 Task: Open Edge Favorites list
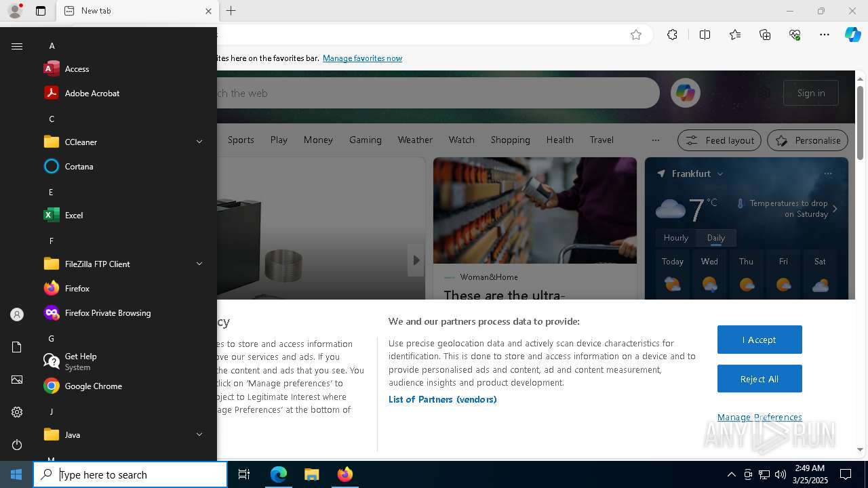click(735, 35)
